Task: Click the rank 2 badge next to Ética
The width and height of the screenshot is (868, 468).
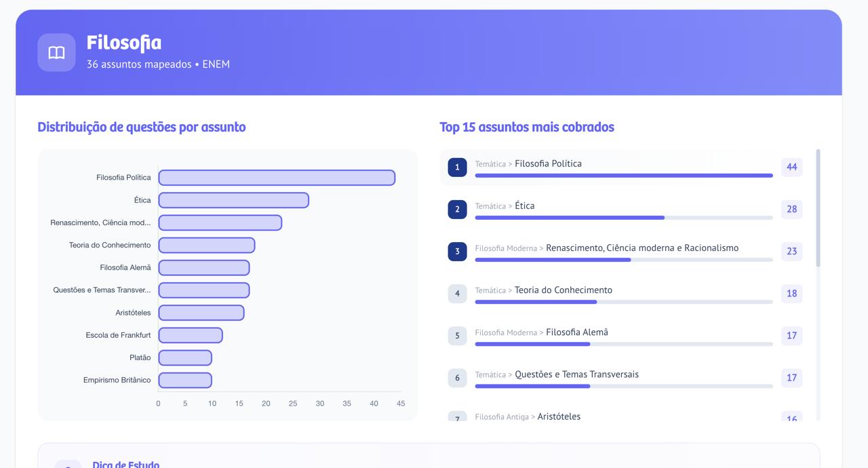Action: tap(456, 210)
